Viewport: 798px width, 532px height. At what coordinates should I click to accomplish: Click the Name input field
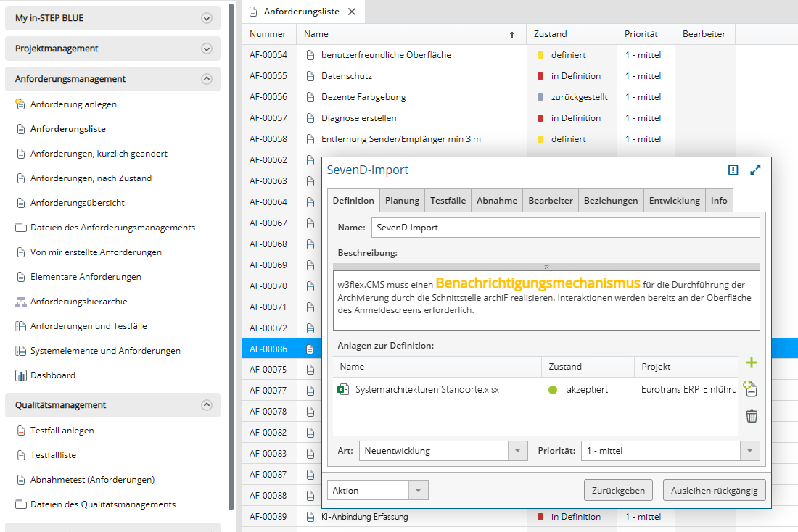point(565,228)
